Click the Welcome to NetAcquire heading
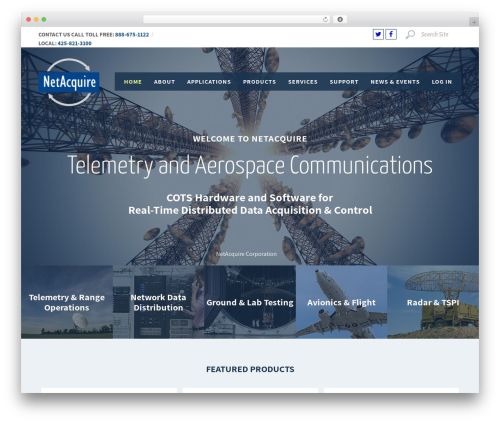 (250, 139)
